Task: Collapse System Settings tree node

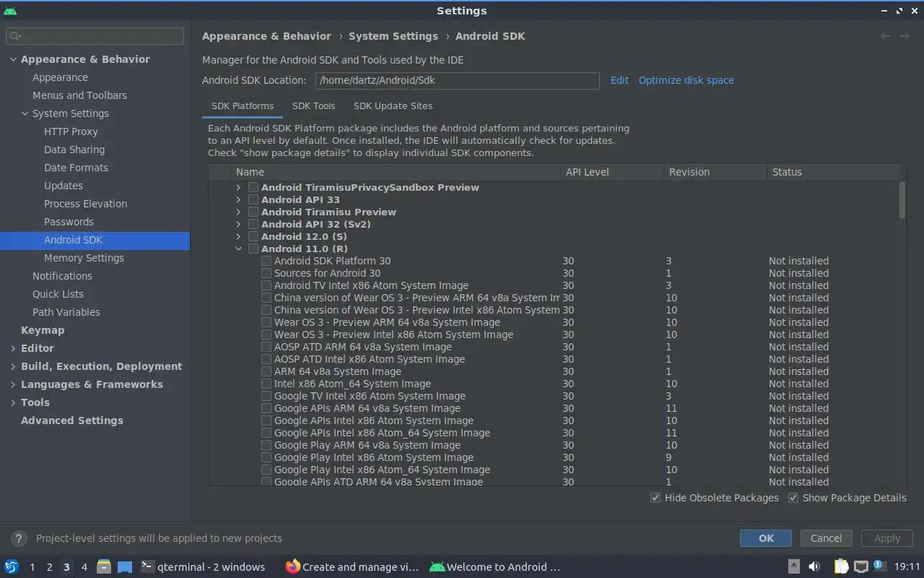Action: point(25,113)
